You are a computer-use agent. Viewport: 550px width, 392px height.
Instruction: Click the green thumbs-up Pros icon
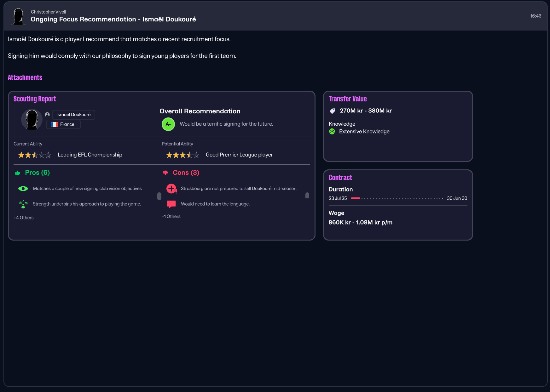(x=18, y=173)
